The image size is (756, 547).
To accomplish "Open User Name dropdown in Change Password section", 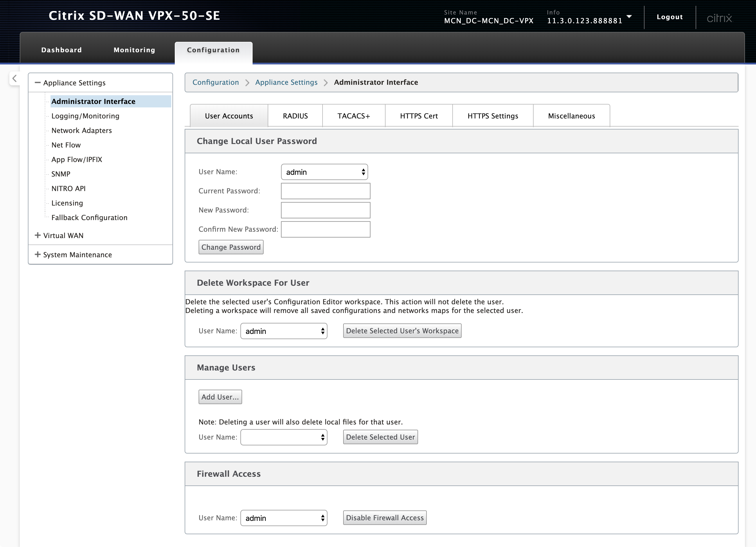I will click(324, 172).
